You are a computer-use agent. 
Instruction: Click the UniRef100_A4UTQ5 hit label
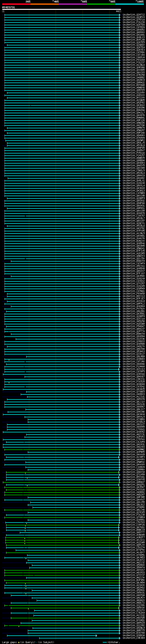[133, 618]
